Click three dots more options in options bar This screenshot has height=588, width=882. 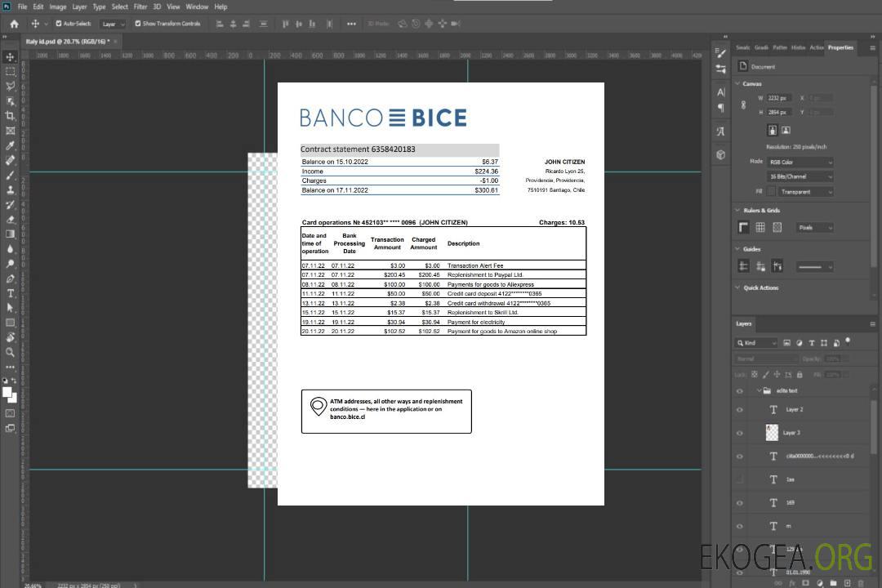tap(351, 24)
